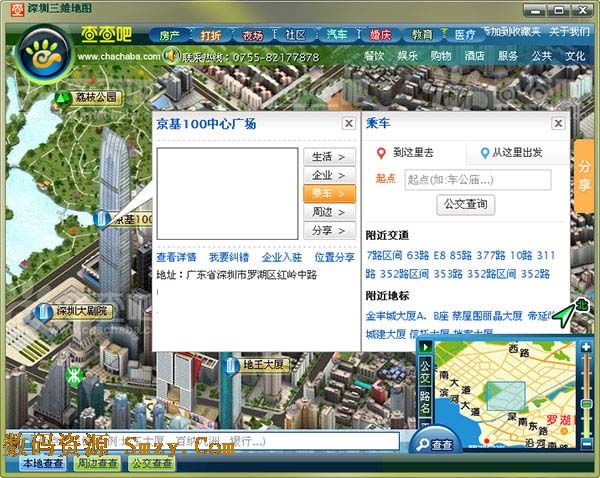Viewport: 600px width, 478px height.
Task: Select the 酒店 category
Action: tap(474, 56)
